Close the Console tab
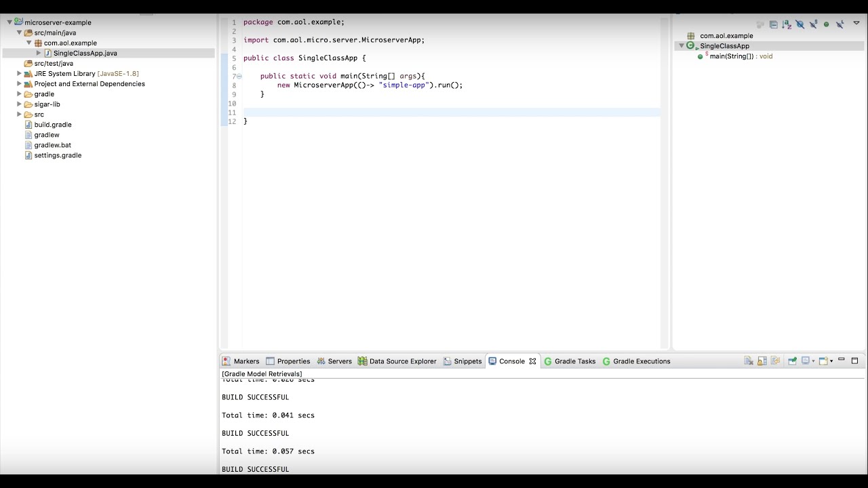The height and width of the screenshot is (488, 868). point(533,361)
